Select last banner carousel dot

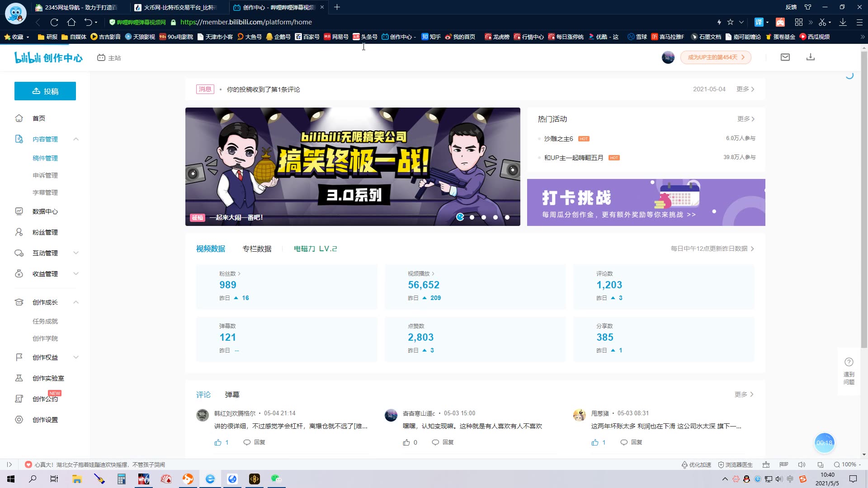pos(507,217)
